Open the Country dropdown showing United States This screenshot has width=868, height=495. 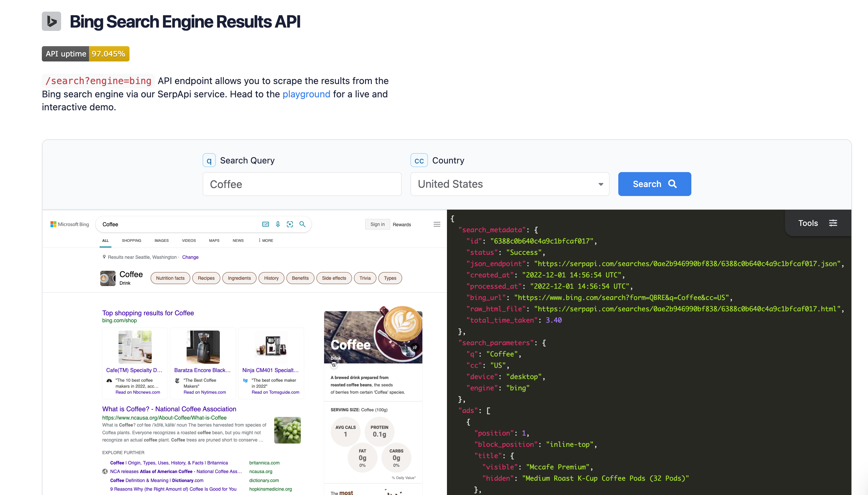coord(510,184)
